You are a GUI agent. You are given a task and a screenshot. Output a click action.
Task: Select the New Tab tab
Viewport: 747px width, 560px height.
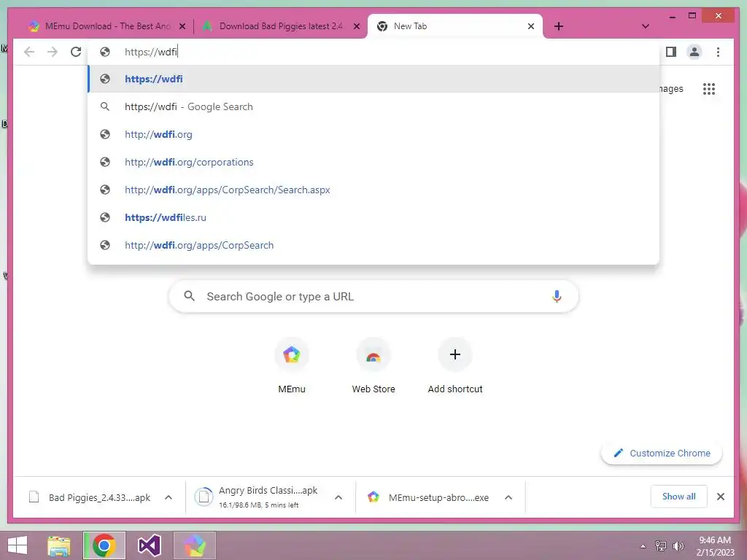pos(455,26)
